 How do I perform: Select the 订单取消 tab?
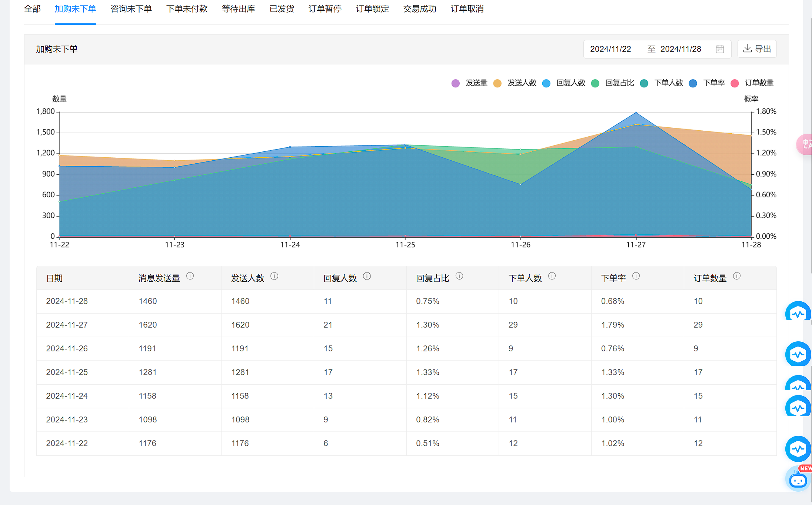pos(467,9)
